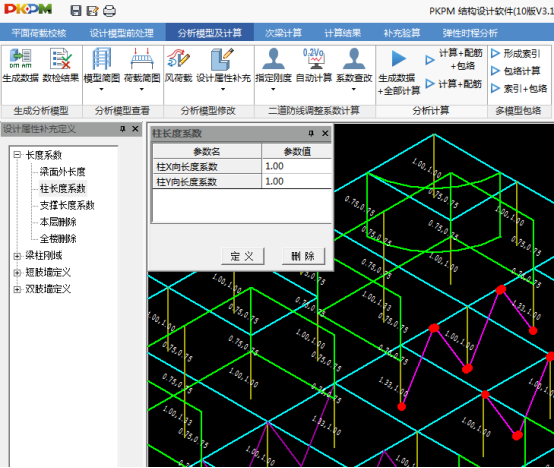Open dropdown arrow under 荷载简图
This screenshot has width=554, height=468.
pyautogui.click(x=142, y=89)
